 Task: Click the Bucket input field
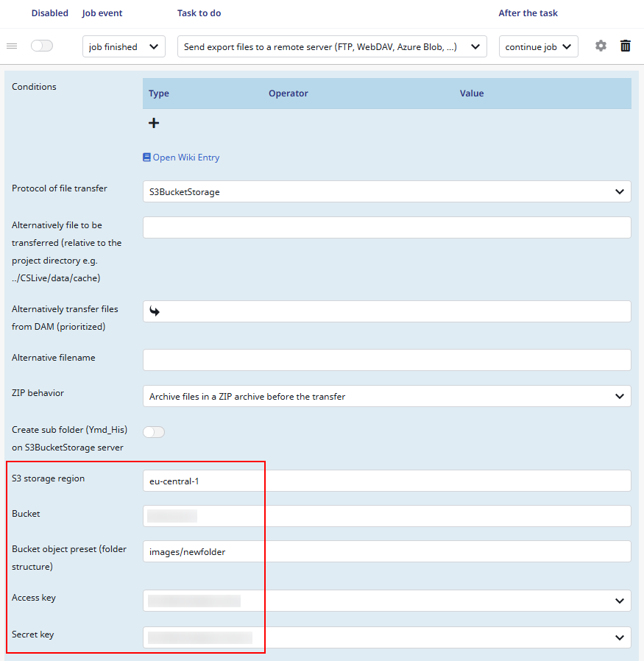[386, 516]
